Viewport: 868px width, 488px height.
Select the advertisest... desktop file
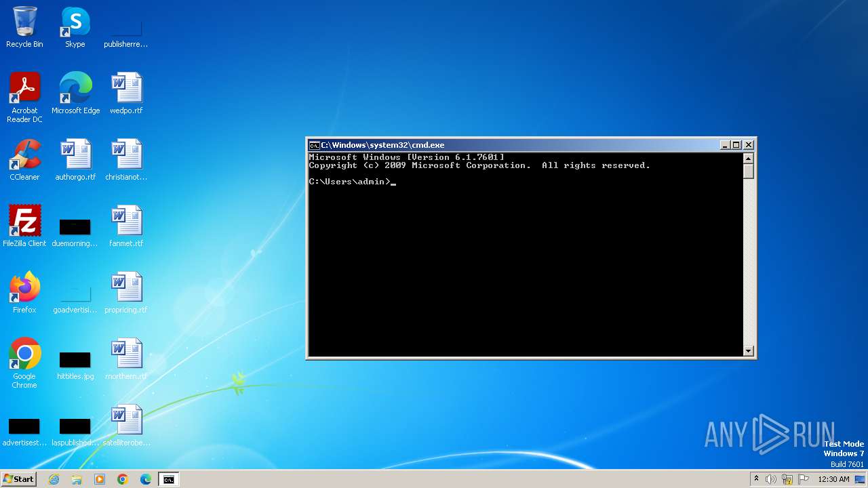coord(24,431)
